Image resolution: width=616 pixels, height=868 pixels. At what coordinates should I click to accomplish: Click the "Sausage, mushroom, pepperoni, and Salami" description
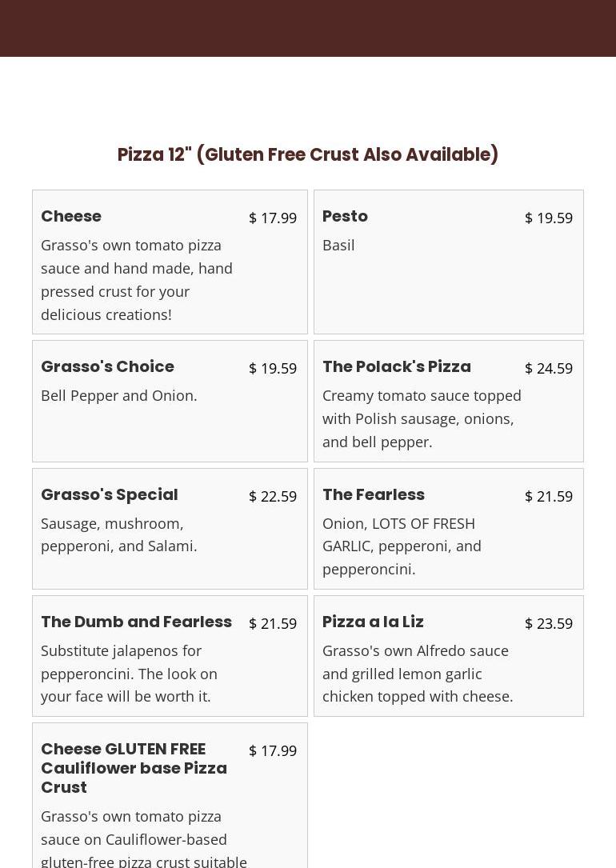[x=118, y=534]
